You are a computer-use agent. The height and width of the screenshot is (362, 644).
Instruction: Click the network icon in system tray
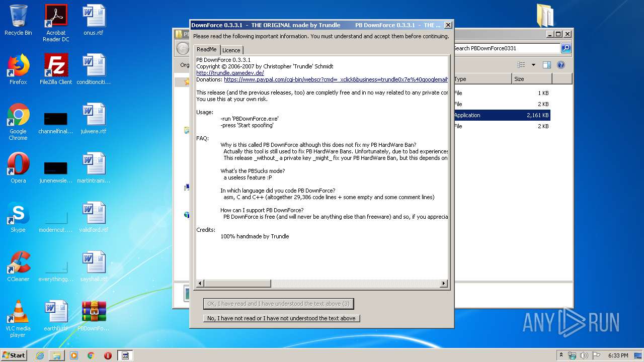point(572,355)
